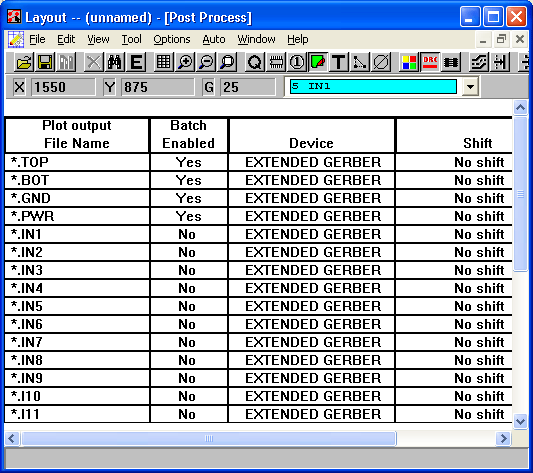Click the 'Yes' batch cell in *.TOP row

click(x=189, y=162)
